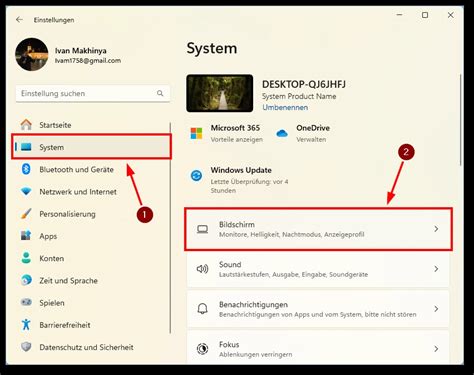
Task: Click the Apps icon in sidebar
Action: pos(26,236)
